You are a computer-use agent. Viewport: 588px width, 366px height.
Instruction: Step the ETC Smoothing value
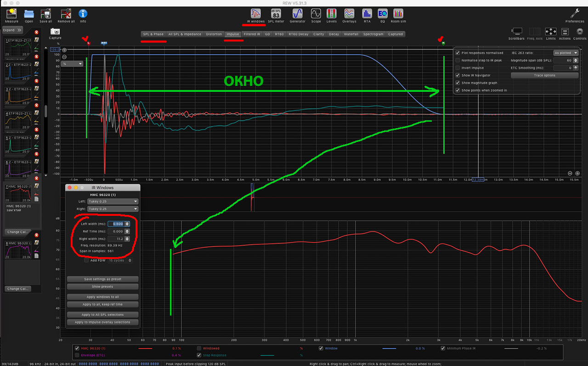[575, 68]
